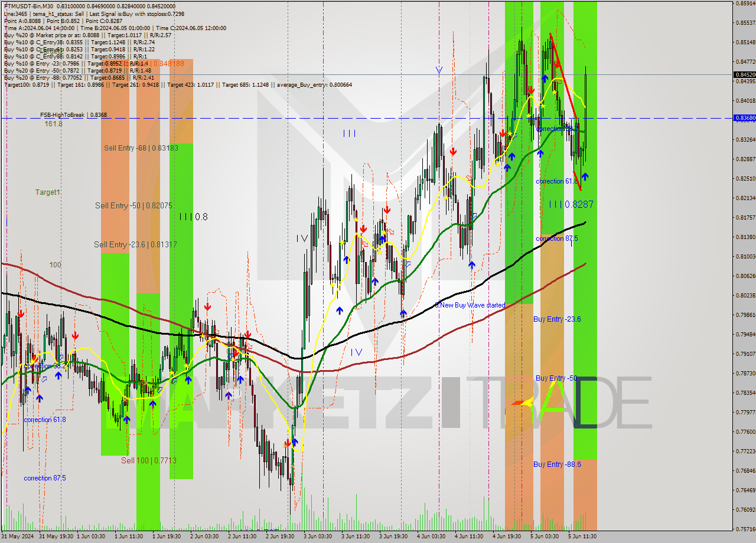The height and width of the screenshot is (543, 756).
Task: Click the 0.84770 price axis value
Action: click(x=745, y=61)
